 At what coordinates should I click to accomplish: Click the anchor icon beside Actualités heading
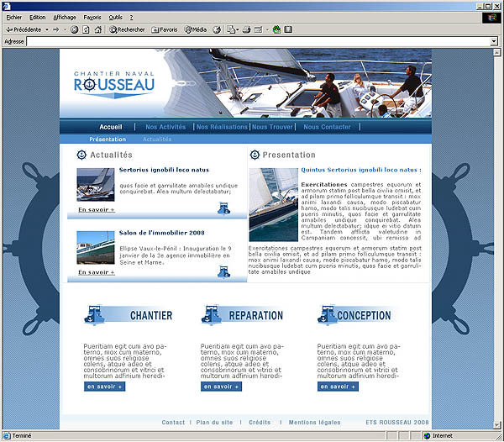coord(81,155)
